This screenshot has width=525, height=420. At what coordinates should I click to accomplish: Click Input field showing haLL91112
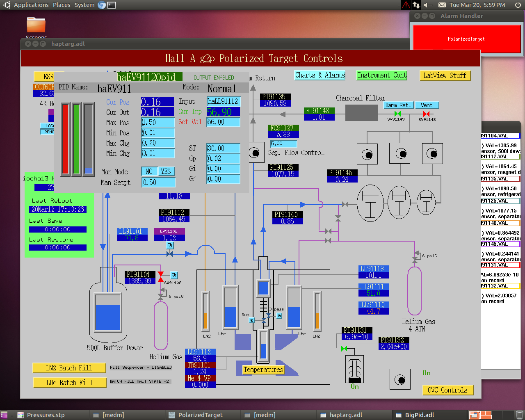coord(223,101)
